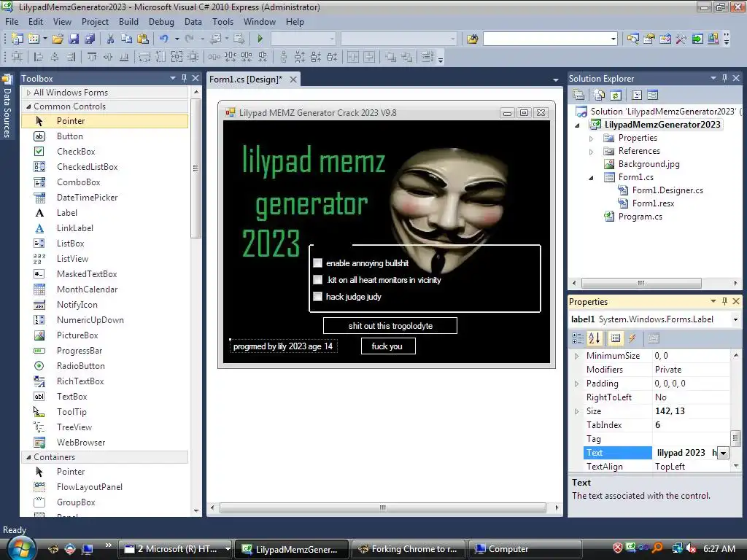Click the Windows Start orb
Screen dimensions: 747x560
click(21, 548)
